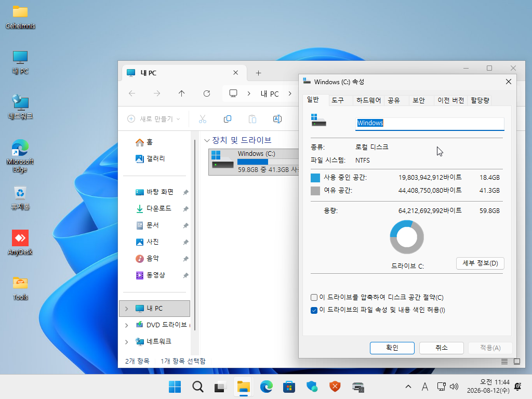Viewport: 532px width, 399px height.
Task: Click the 확인 button
Action: 392,348
